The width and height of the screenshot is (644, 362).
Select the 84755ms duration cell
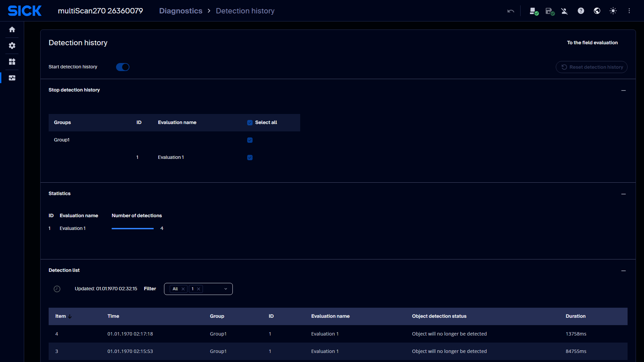click(x=576, y=351)
